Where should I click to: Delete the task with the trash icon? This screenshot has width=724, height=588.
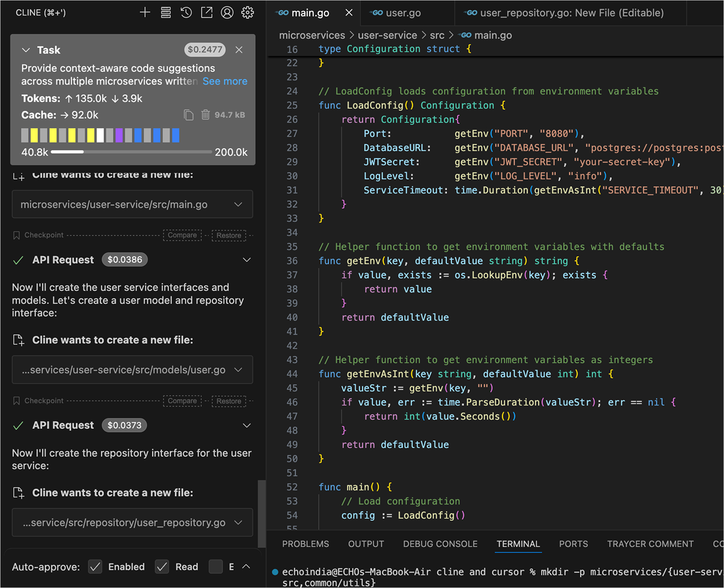click(x=205, y=115)
